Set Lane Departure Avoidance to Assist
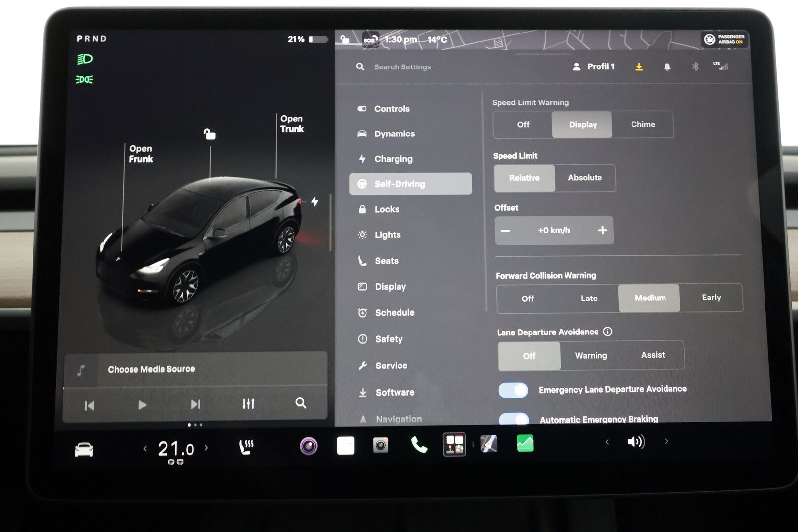This screenshot has height=532, width=798. [x=653, y=355]
